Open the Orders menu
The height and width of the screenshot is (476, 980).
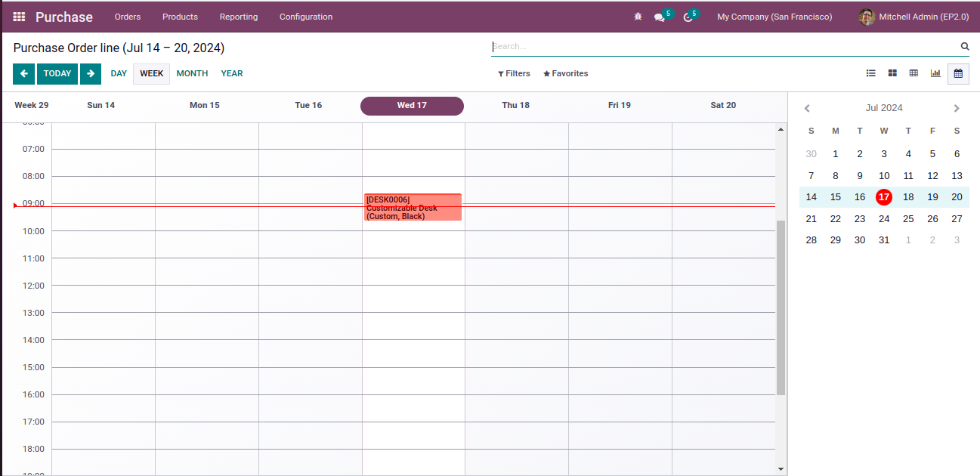128,17
